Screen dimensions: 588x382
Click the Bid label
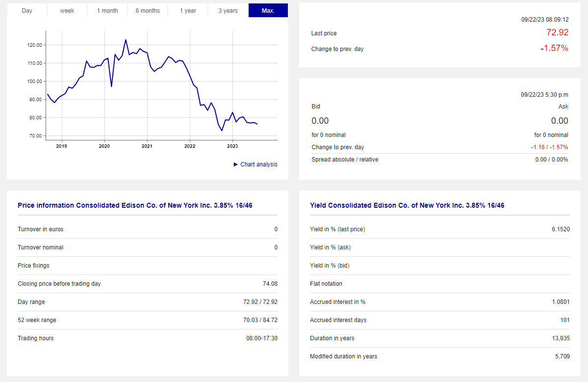(316, 107)
